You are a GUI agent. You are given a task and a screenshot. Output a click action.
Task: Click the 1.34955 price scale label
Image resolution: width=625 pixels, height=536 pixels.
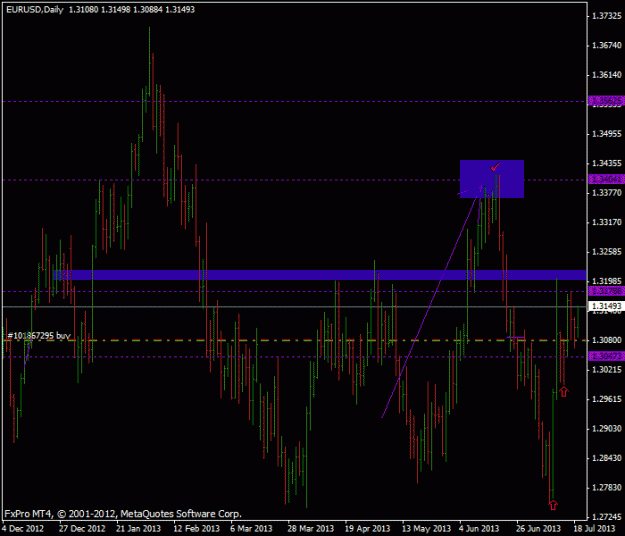tap(606, 134)
